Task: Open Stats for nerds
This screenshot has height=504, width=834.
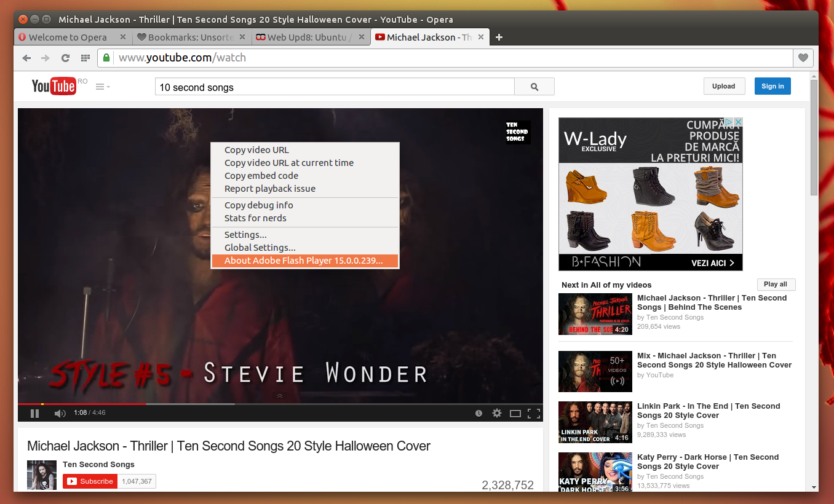Action: [305, 218]
